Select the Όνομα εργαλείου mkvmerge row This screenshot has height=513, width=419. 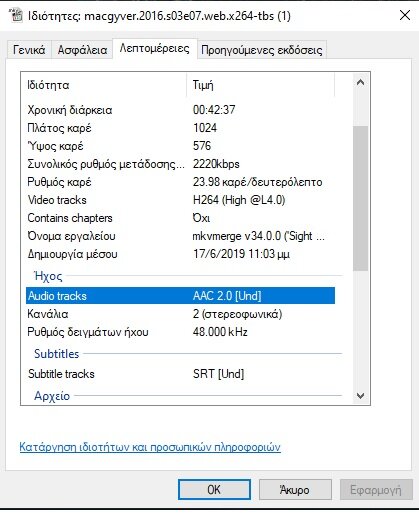tap(180, 236)
